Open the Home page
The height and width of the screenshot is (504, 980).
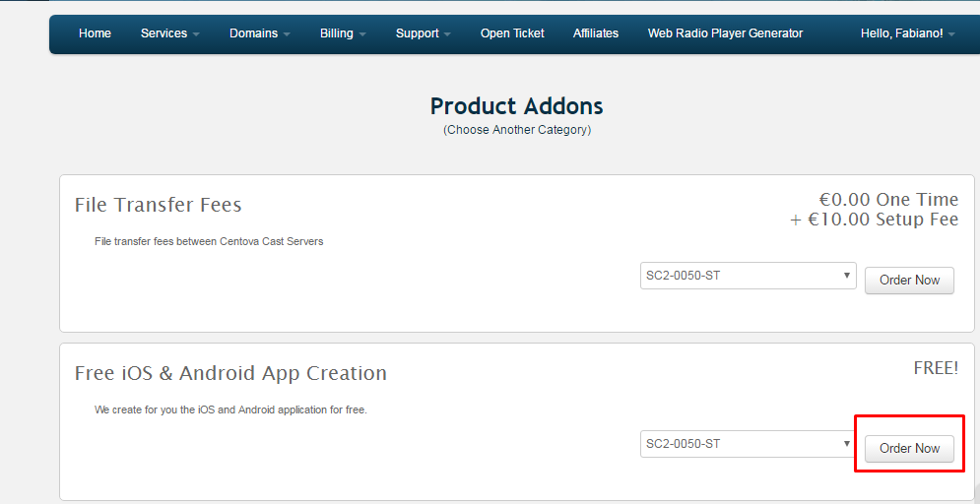pyautogui.click(x=95, y=33)
